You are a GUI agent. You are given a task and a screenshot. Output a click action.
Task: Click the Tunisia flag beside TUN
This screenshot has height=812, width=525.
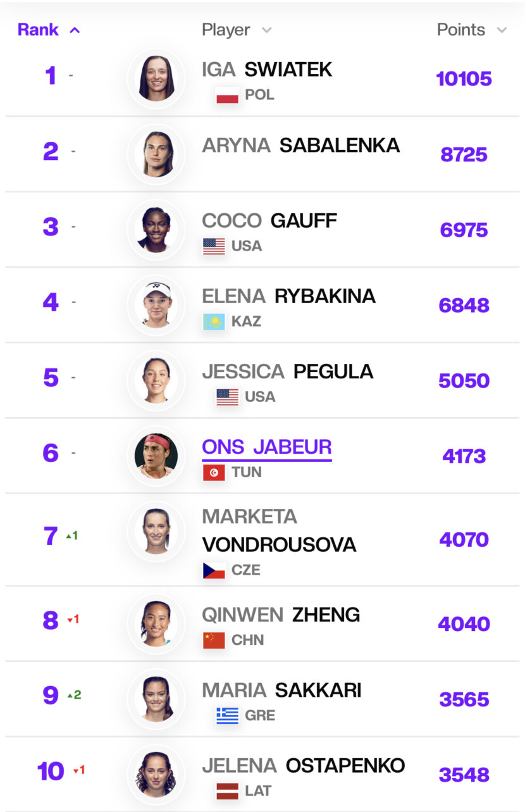[x=214, y=472]
